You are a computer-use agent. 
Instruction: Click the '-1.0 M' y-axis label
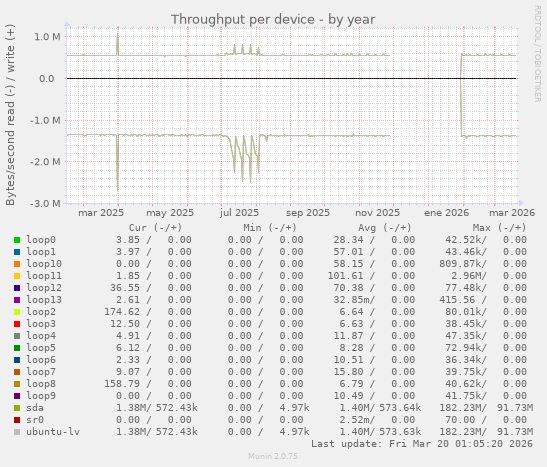tap(45, 121)
